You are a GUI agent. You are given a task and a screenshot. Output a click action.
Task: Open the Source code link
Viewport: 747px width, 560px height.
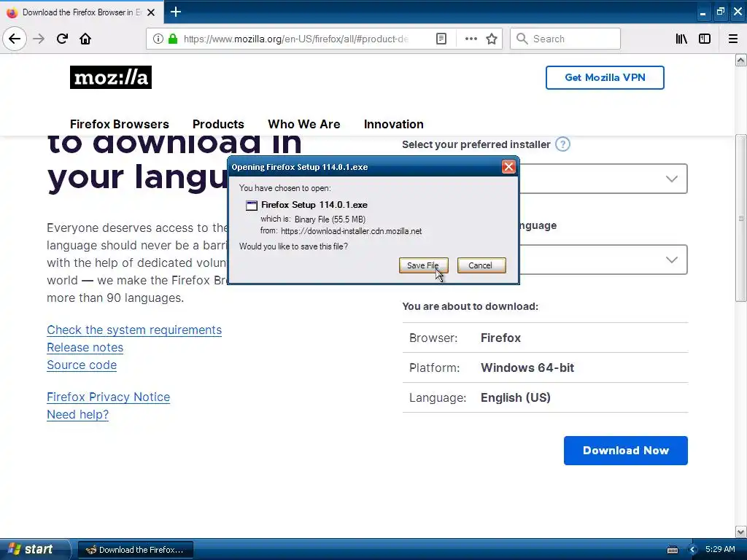82,365
